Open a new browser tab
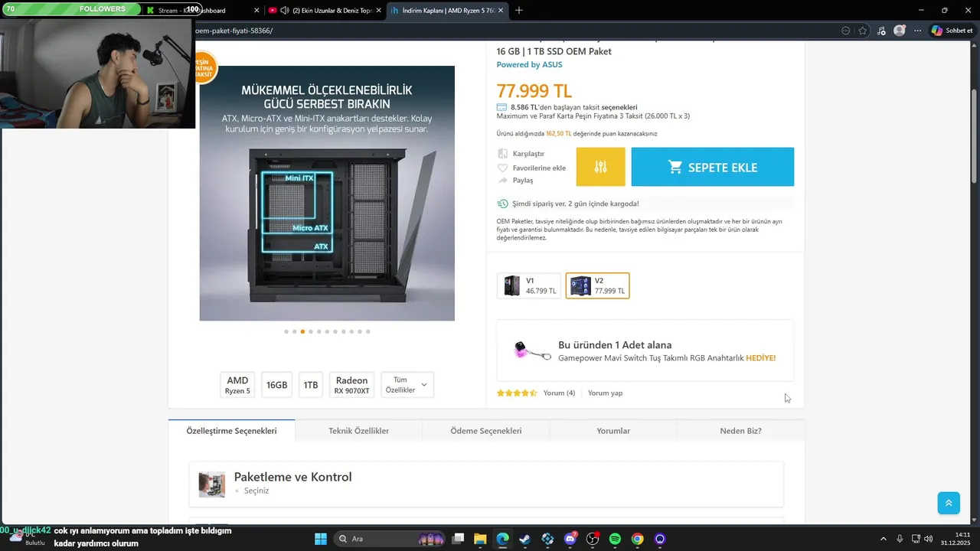The height and width of the screenshot is (551, 980). [519, 10]
